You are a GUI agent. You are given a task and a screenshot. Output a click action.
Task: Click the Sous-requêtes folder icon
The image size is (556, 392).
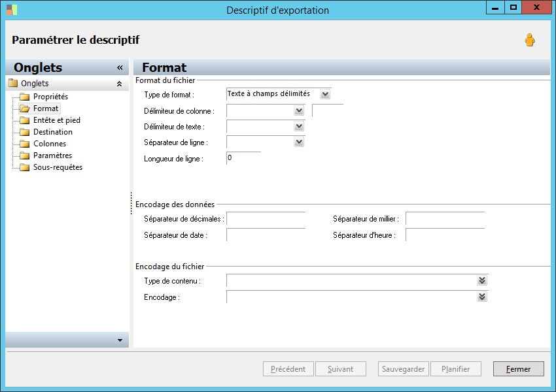tap(24, 167)
